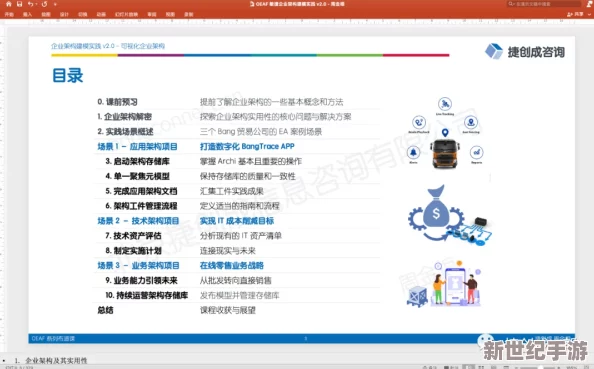Click the heading 场景 1 – 应用架构项目

click(x=138, y=147)
